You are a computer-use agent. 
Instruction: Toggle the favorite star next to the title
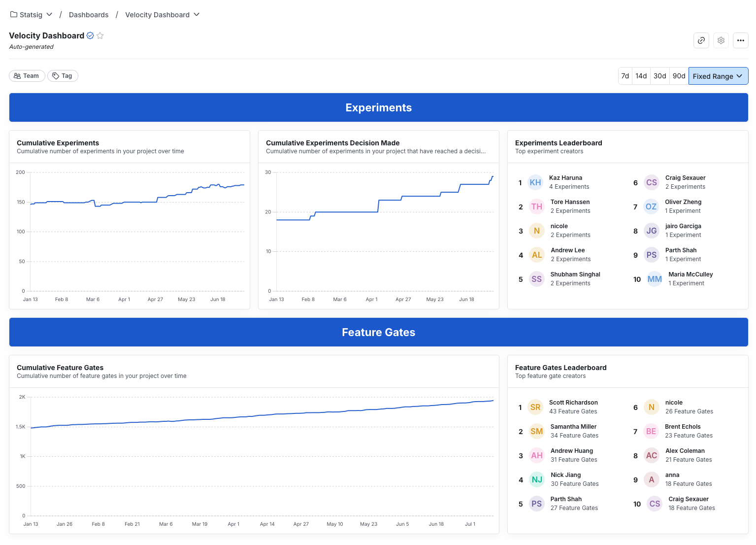(100, 35)
